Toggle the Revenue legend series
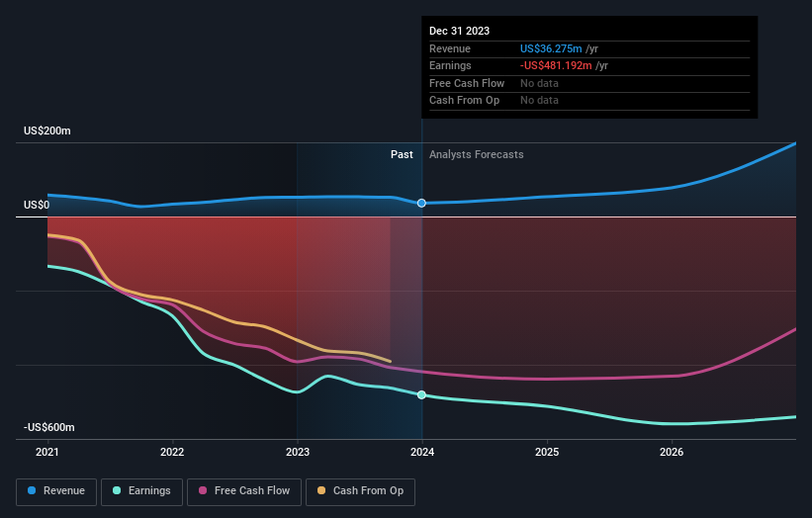The height and width of the screenshot is (518, 812). tap(56, 491)
